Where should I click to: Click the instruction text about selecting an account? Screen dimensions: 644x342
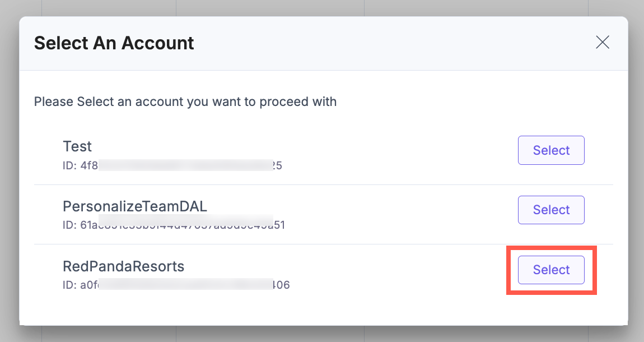click(185, 101)
